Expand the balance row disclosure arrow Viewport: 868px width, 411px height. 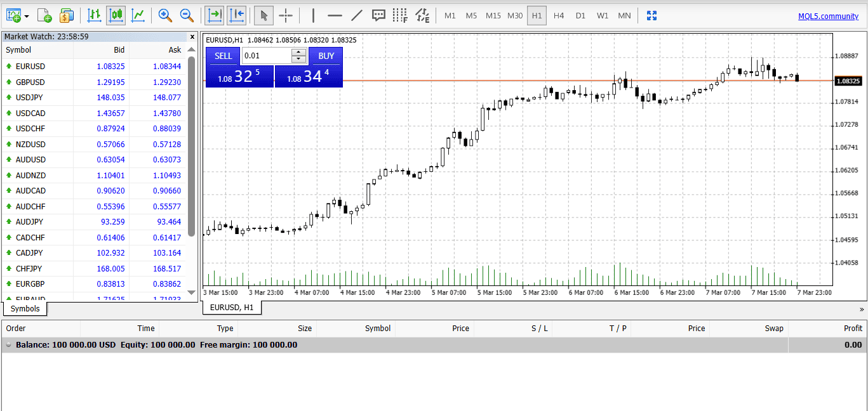[x=9, y=345]
